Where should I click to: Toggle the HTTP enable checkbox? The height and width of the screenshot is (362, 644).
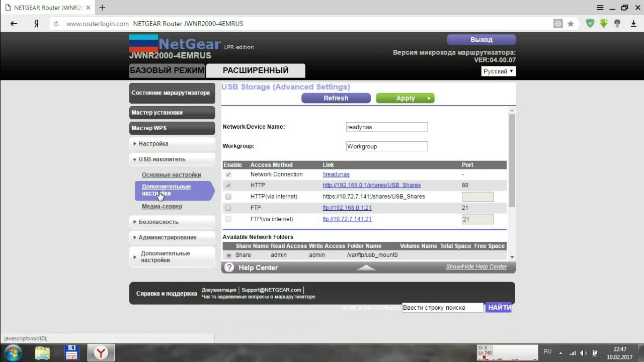coord(228,186)
